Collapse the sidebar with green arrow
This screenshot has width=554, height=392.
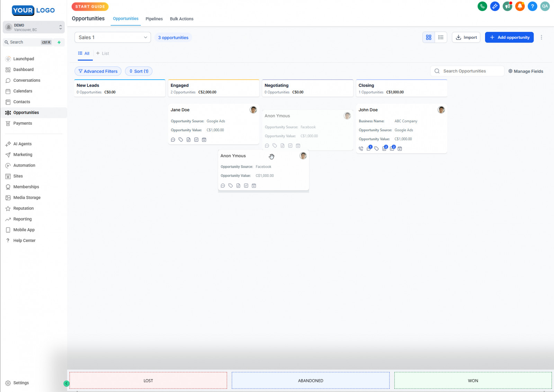pyautogui.click(x=66, y=383)
